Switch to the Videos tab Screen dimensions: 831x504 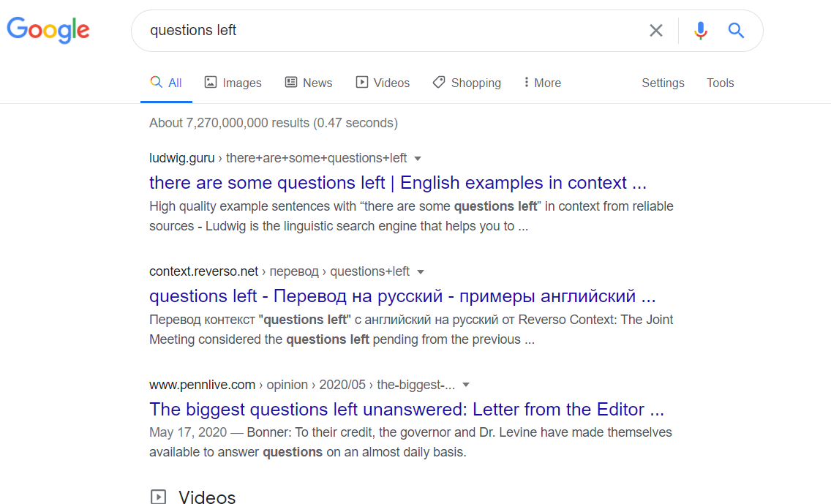383,83
